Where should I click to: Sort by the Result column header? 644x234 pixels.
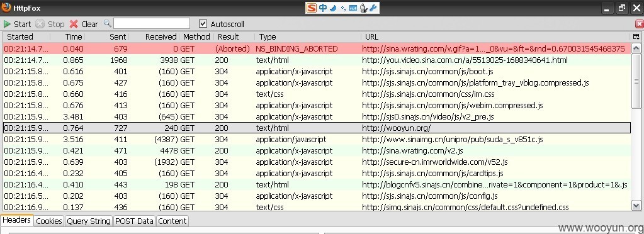pyautogui.click(x=234, y=36)
